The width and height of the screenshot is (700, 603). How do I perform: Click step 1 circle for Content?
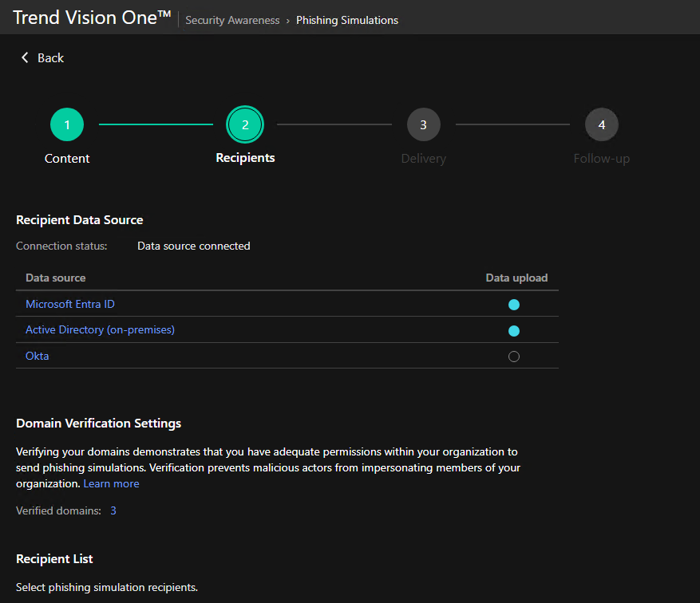tap(67, 124)
